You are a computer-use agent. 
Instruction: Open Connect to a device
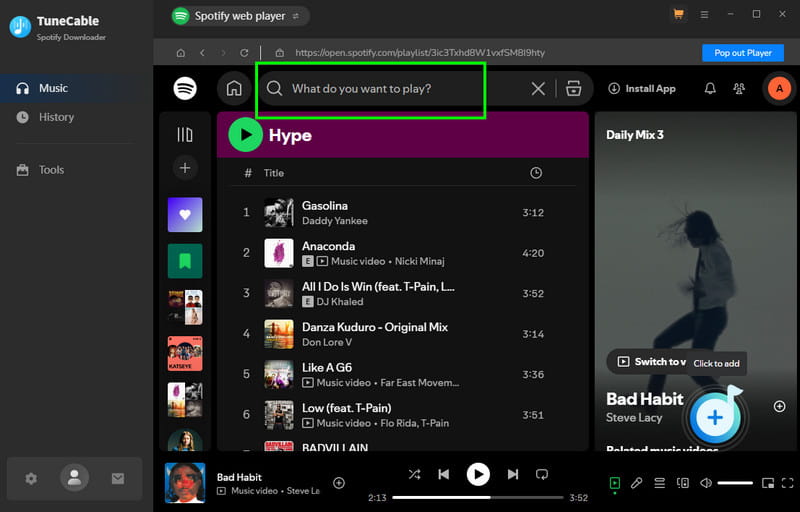(683, 483)
